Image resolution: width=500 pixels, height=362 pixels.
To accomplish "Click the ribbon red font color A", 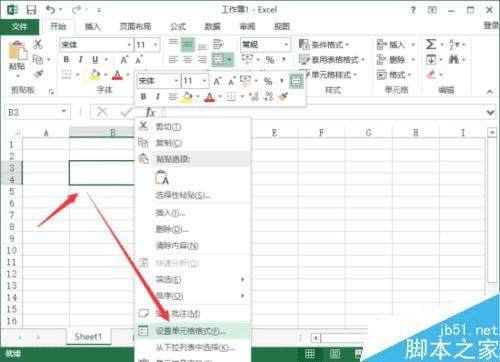I will click(117, 75).
